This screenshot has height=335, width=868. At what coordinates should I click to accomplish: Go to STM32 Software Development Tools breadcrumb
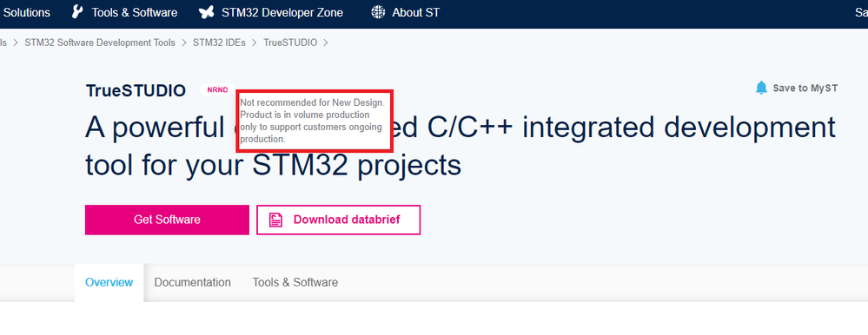pos(100,43)
